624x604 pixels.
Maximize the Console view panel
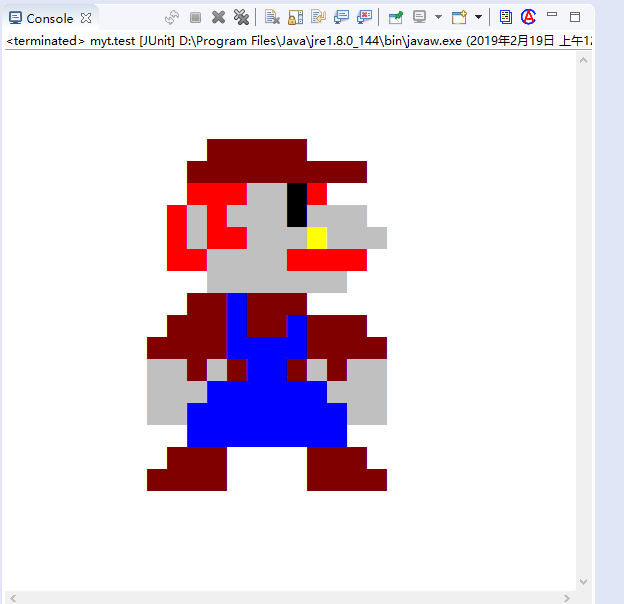click(x=575, y=17)
